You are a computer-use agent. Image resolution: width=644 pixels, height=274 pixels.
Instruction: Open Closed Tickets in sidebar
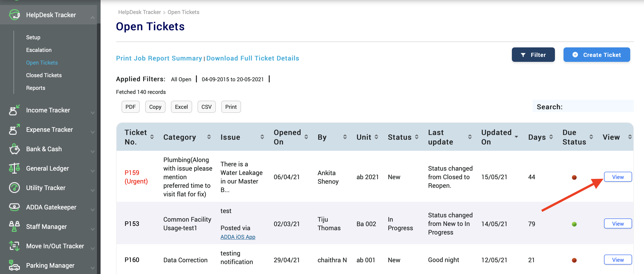pos(44,75)
